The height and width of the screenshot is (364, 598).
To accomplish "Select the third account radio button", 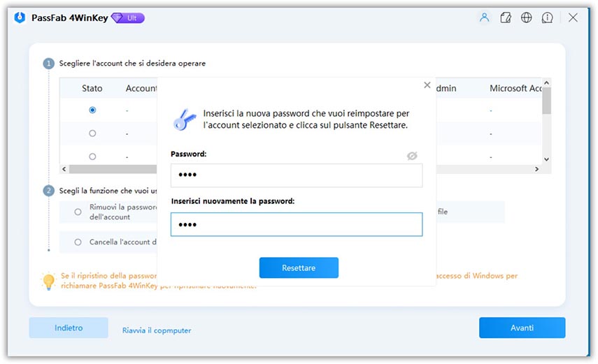I will pos(92,156).
